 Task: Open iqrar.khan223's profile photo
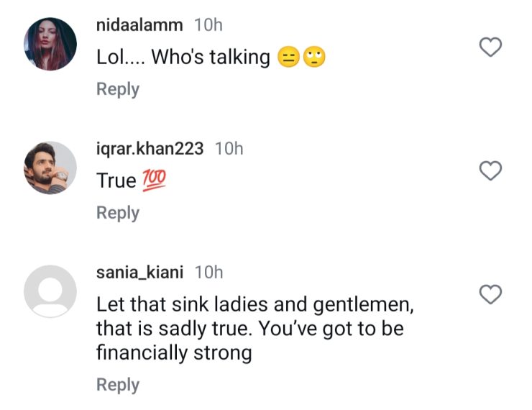[x=50, y=168]
